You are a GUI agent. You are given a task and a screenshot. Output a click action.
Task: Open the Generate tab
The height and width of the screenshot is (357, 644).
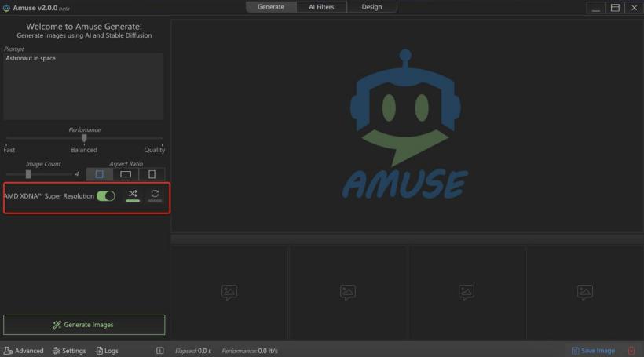click(271, 7)
